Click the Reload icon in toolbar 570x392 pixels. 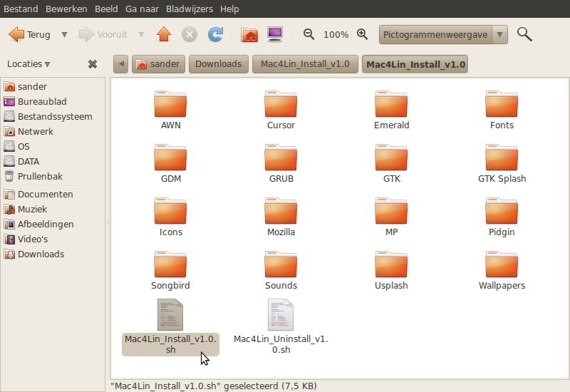(x=215, y=34)
